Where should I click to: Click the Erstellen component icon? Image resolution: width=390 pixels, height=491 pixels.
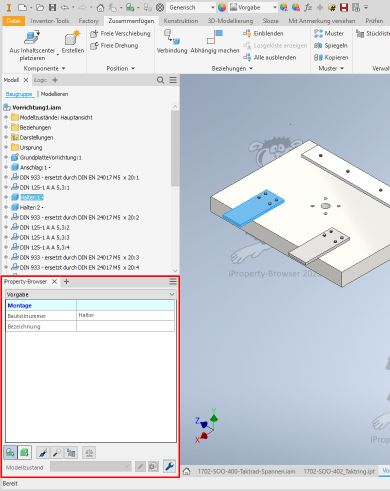pyautogui.click(x=73, y=37)
